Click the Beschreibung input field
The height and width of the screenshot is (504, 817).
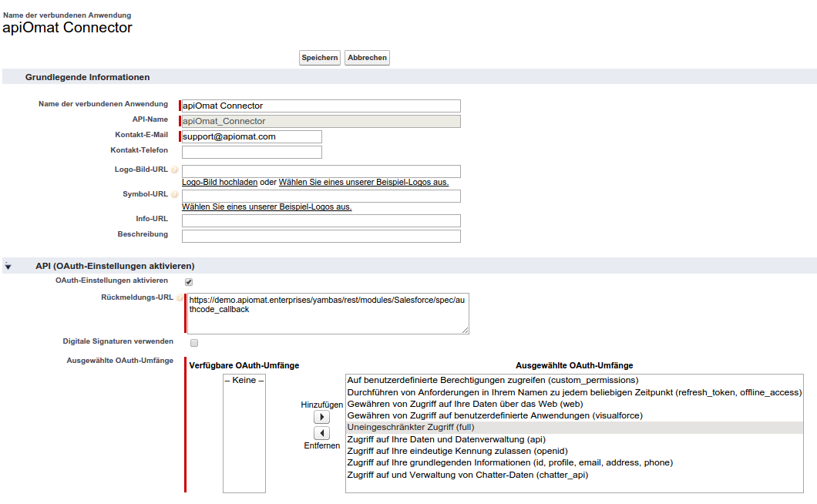[x=321, y=236]
